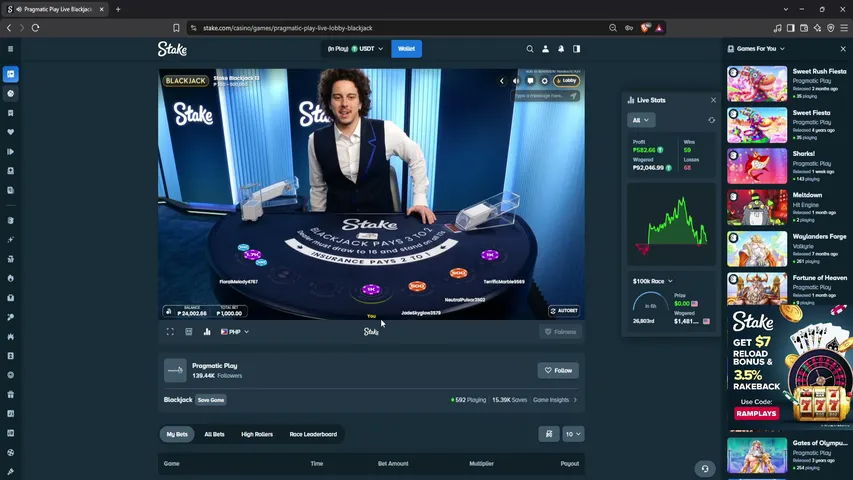Screen dimensions: 853x480
Task: Reload the browser page
Action: tap(35, 28)
